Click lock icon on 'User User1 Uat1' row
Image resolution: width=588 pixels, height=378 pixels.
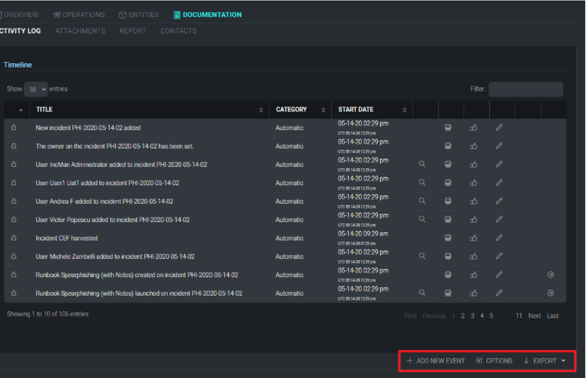14,183
